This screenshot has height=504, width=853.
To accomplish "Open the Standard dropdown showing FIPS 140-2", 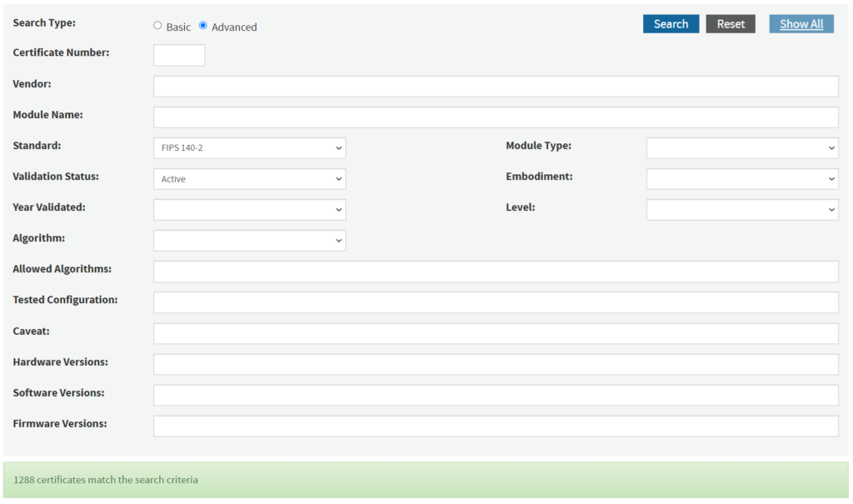I will click(x=250, y=148).
